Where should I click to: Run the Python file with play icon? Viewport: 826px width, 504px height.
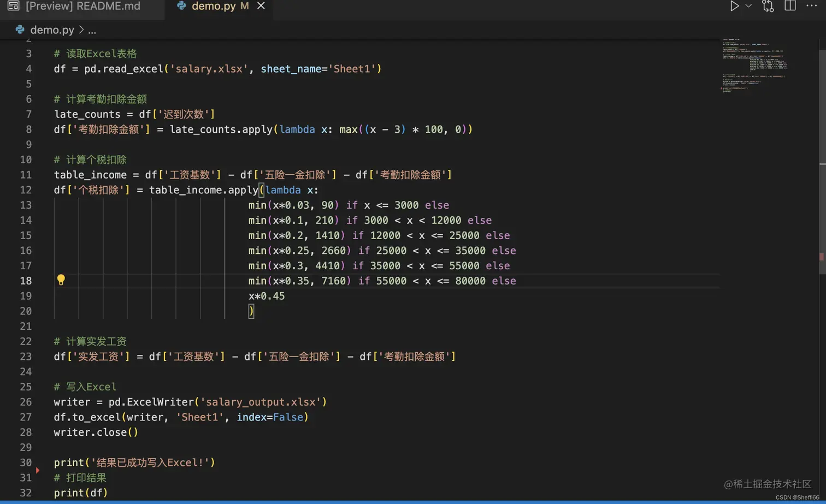(735, 6)
